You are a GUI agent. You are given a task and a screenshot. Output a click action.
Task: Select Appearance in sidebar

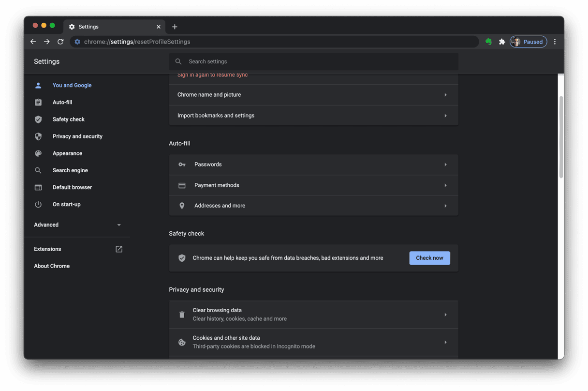pyautogui.click(x=67, y=153)
